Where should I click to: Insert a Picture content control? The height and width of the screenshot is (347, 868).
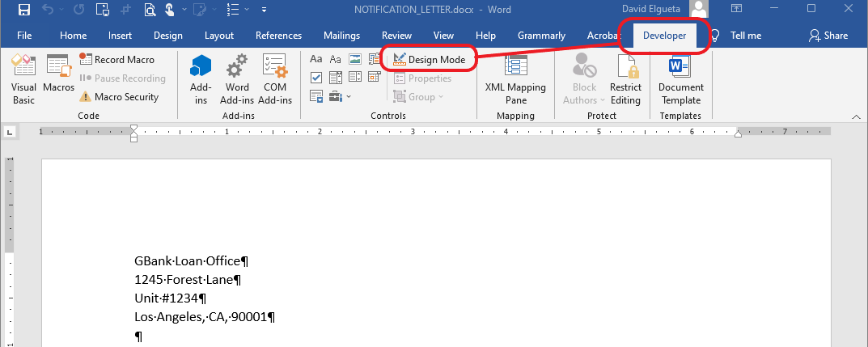click(354, 60)
